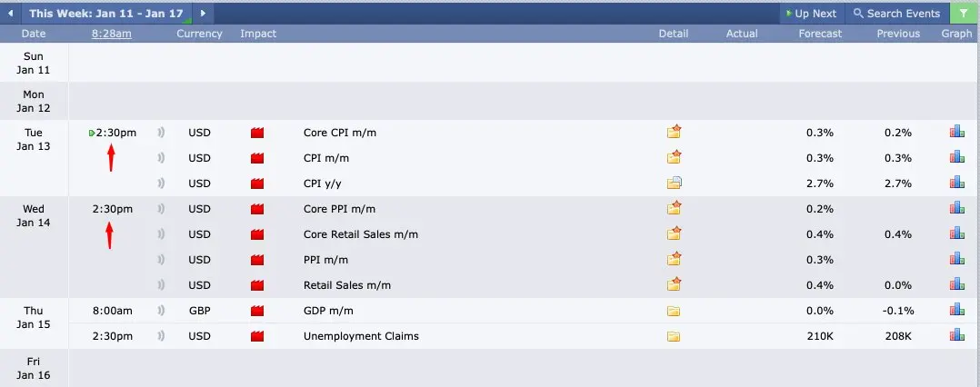The height and width of the screenshot is (387, 980).
Task: Click the Up Next button
Action: pos(809,14)
